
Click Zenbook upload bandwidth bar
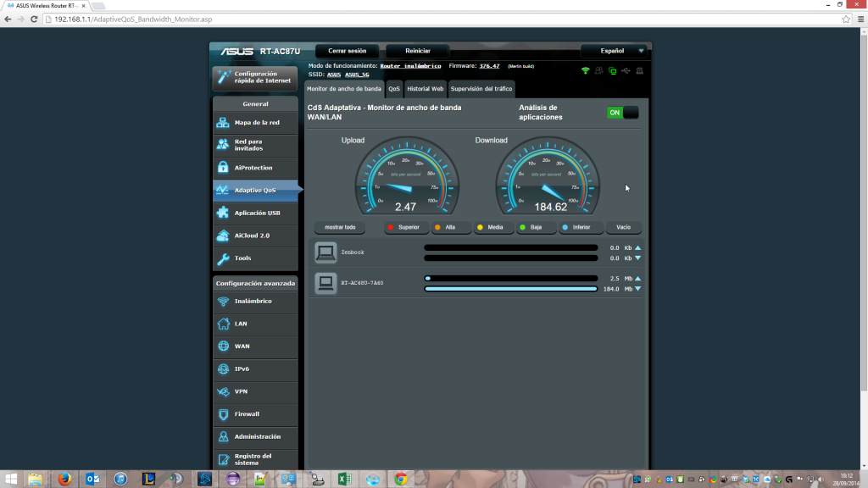tap(511, 248)
